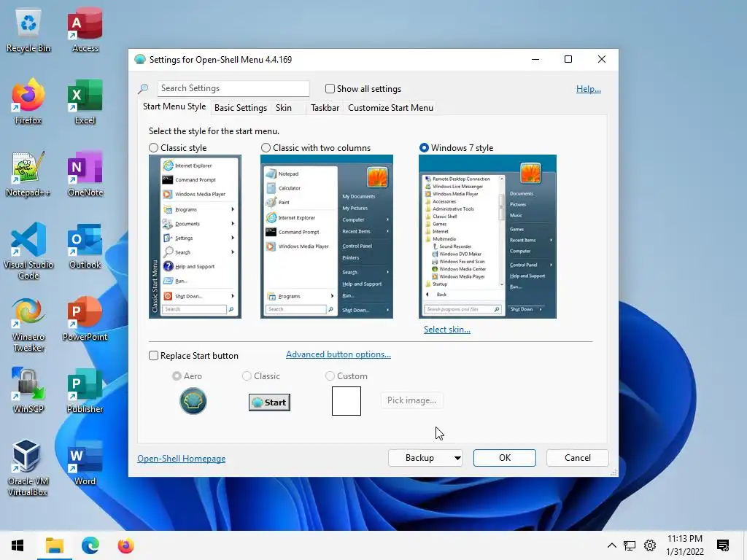
Task: Click the Windows Start button on taskbar
Action: [x=18, y=545]
